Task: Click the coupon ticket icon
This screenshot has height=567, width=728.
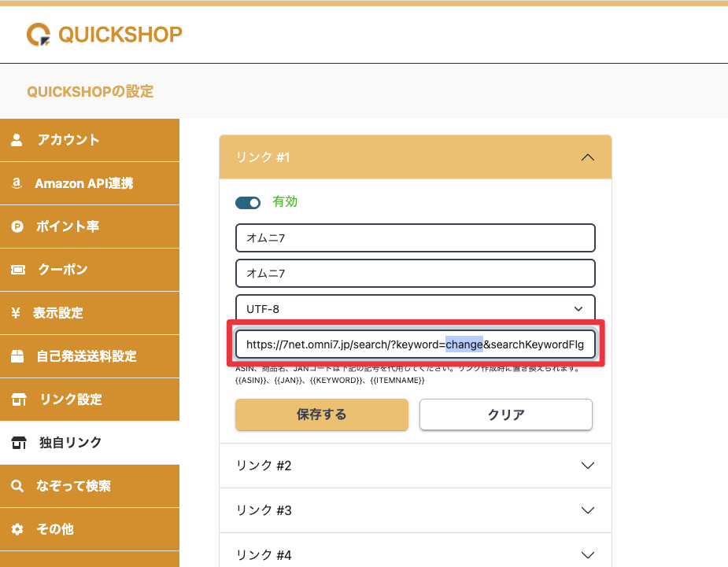Action: [17, 270]
